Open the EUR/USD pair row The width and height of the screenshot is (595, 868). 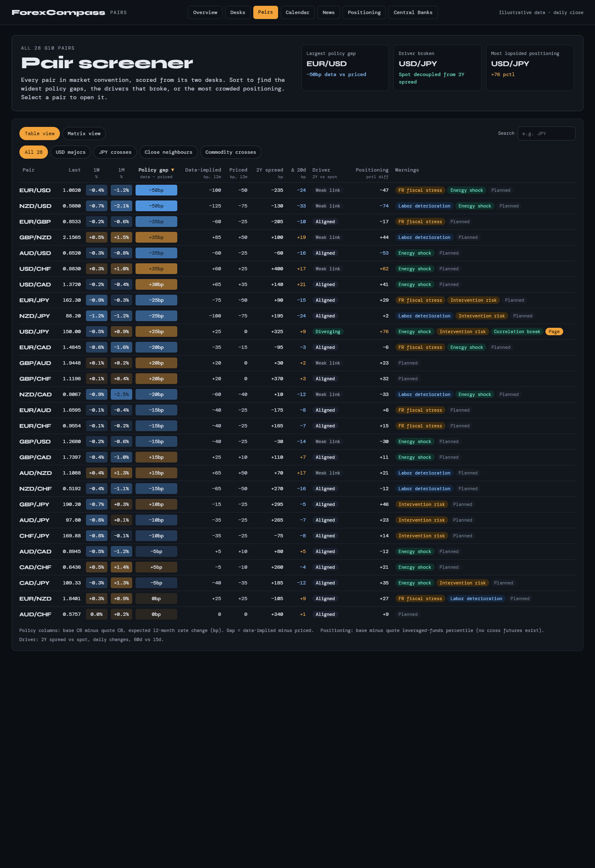click(x=297, y=190)
